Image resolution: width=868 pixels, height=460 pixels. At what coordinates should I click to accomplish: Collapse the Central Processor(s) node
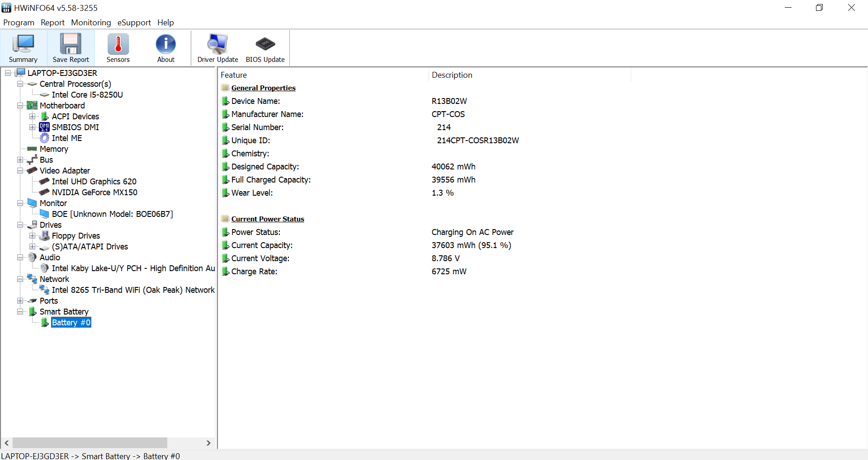[20, 84]
